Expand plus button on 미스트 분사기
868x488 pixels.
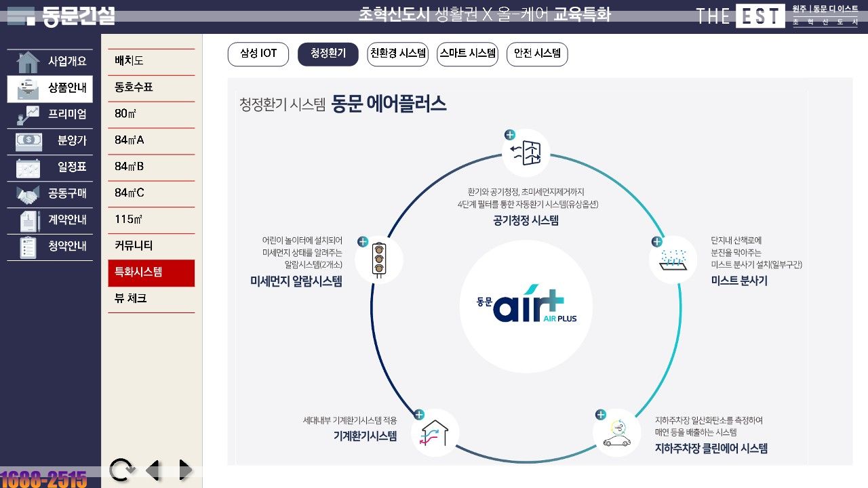656,241
